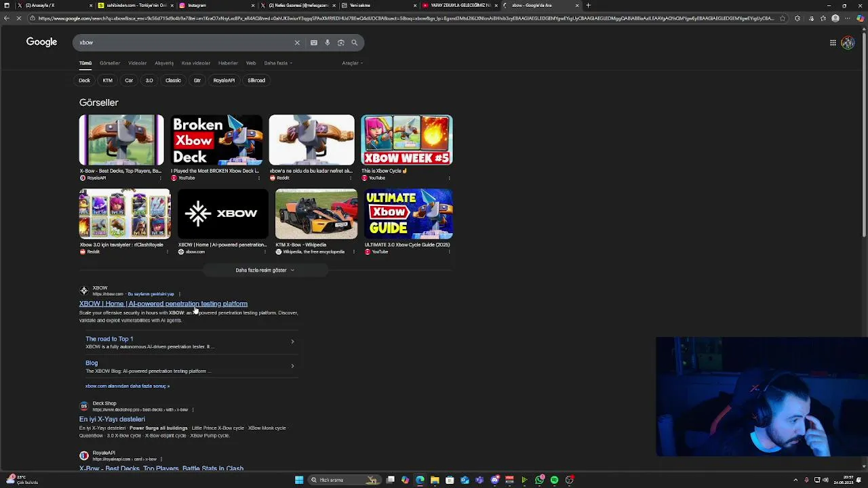Viewport: 868px width, 488px height.
Task: Expand the Daha fazla search filter menu
Action: coord(278,63)
